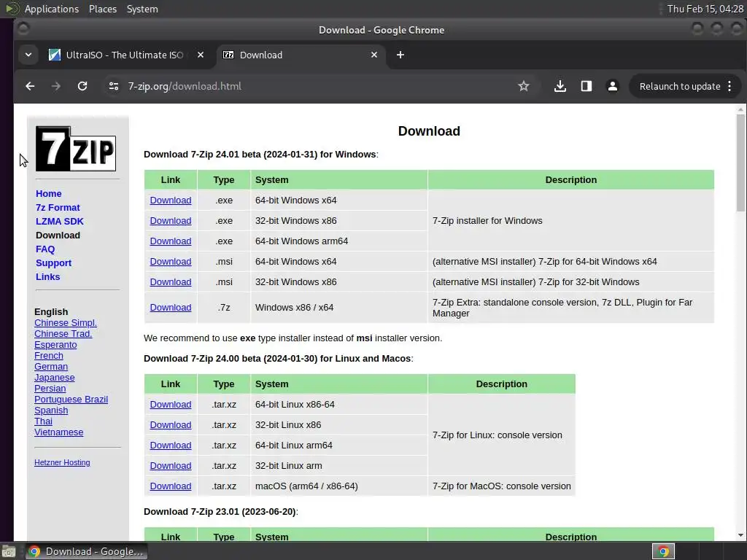The height and width of the screenshot is (560, 747).
Task: Open Chrome downloads icon
Action: point(560,86)
